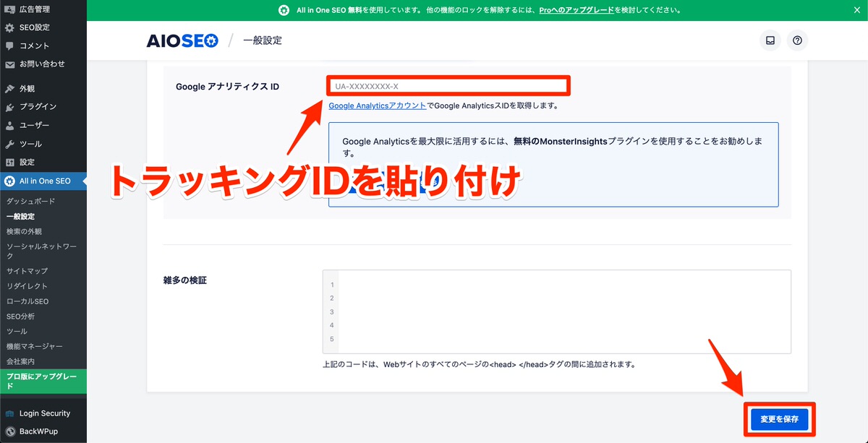Click プロ版にアップグレード in the sidebar
The image size is (868, 443).
43,381
